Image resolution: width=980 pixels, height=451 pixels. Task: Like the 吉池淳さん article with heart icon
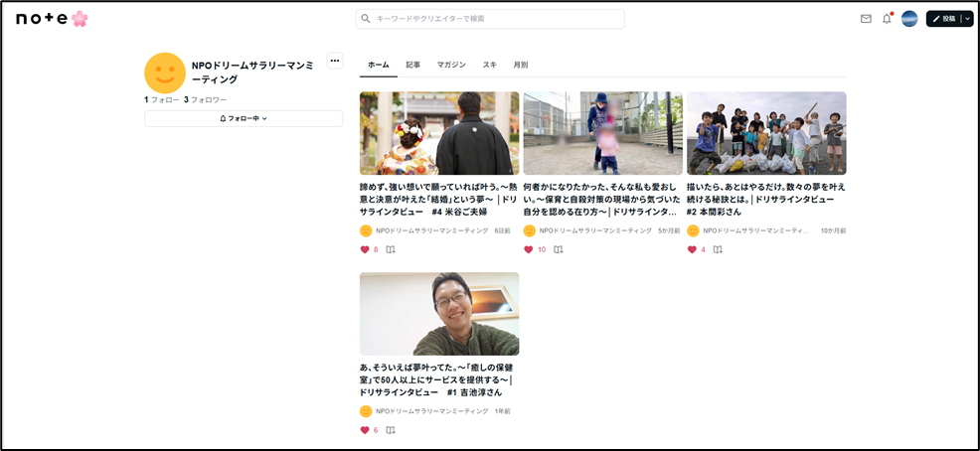pyautogui.click(x=365, y=430)
